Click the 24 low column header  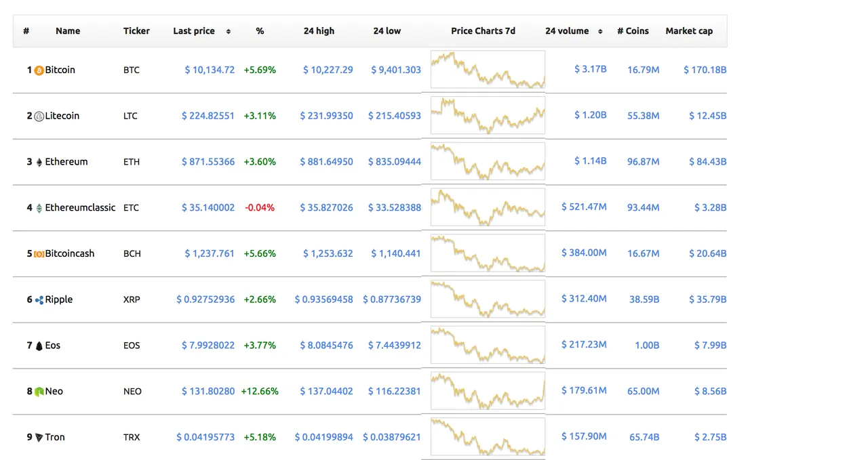pos(387,31)
